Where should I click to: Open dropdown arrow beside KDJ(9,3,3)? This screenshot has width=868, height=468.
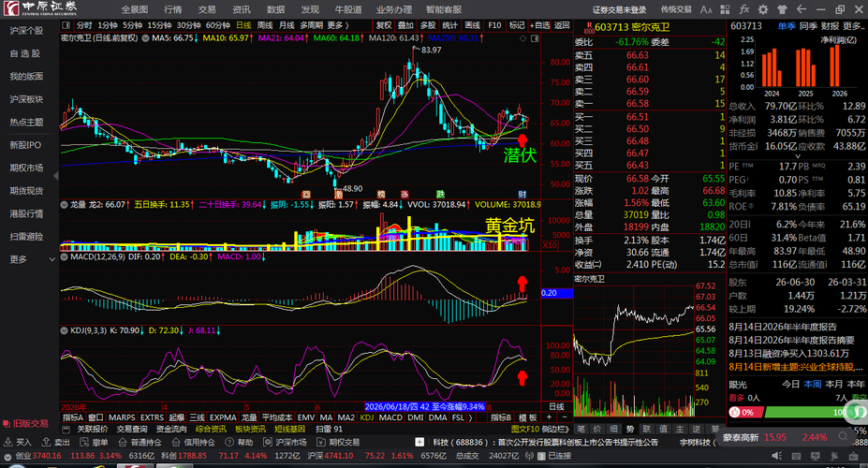pos(65,330)
